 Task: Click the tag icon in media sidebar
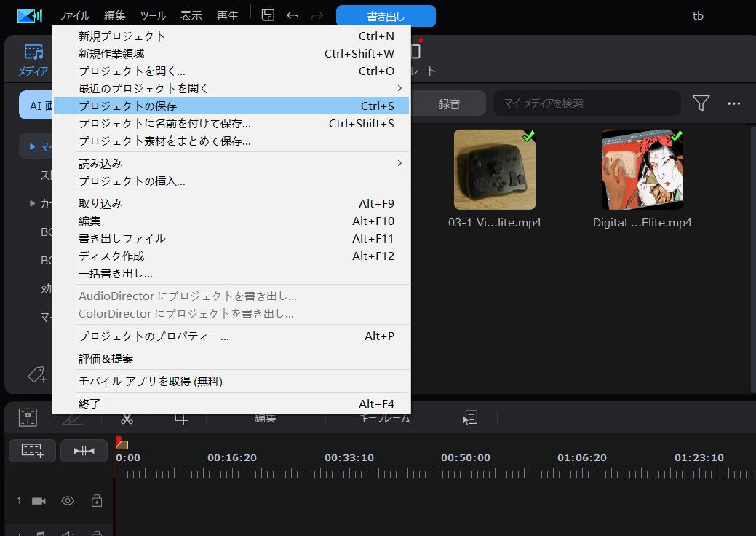click(36, 375)
